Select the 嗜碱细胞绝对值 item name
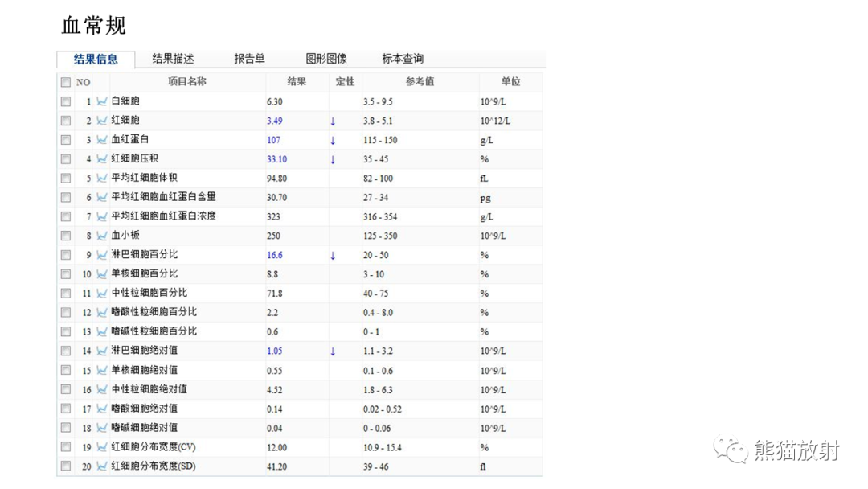This screenshot has width=868, height=489. (144, 428)
